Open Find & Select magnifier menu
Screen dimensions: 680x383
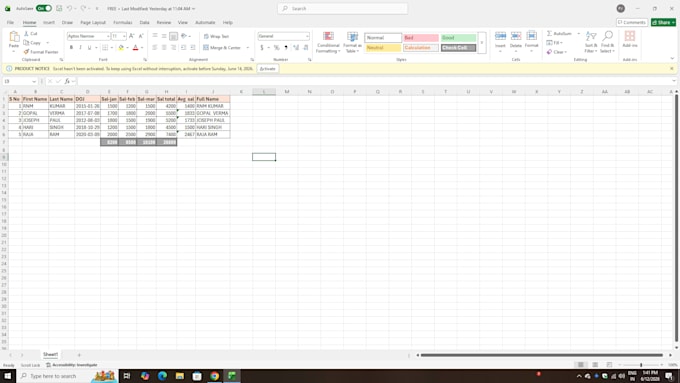click(x=607, y=42)
